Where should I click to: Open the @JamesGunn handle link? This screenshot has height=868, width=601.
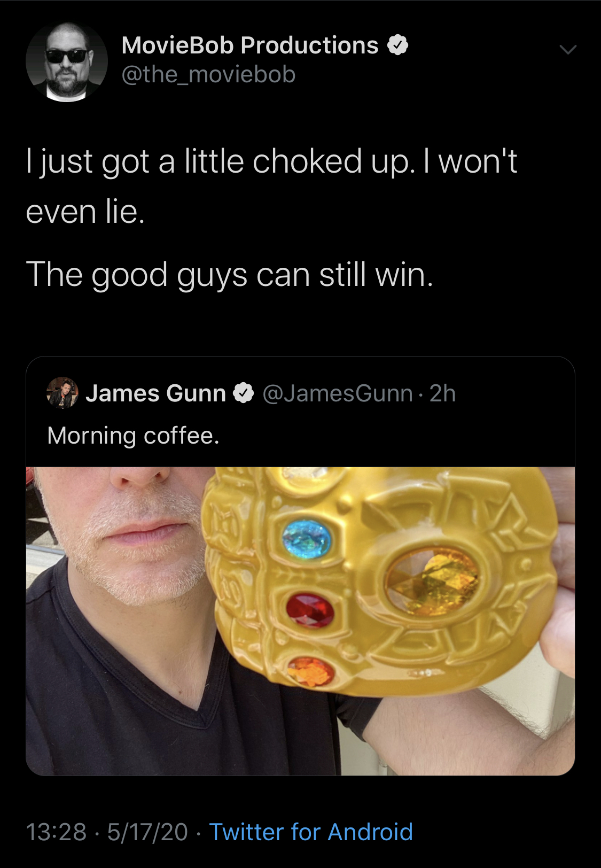[338, 393]
